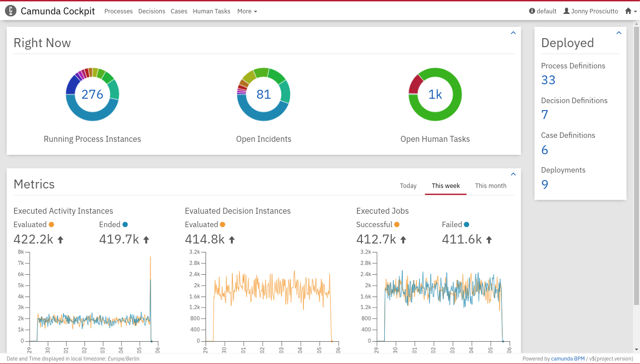The image size is (640, 364).
Task: Click the default engine label
Action: click(547, 11)
